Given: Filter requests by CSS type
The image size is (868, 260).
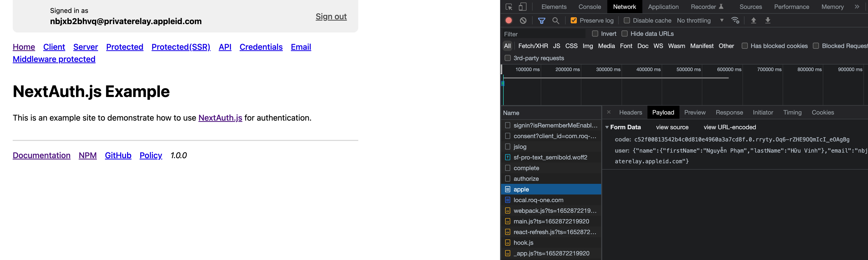Looking at the screenshot, I should 571,46.
